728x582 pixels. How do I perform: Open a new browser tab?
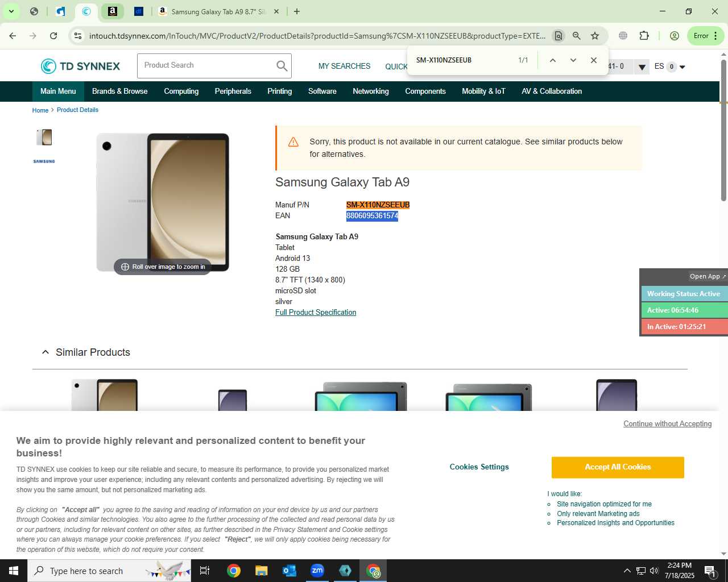[x=297, y=11]
